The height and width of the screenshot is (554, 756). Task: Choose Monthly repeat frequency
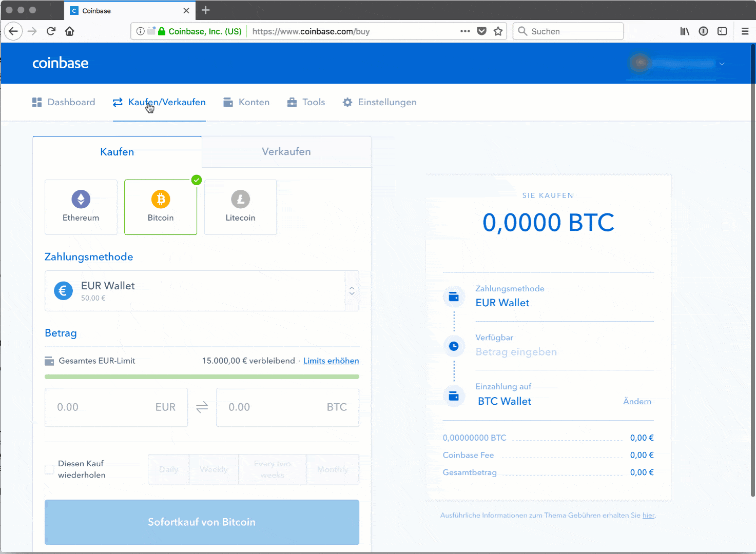333,469
